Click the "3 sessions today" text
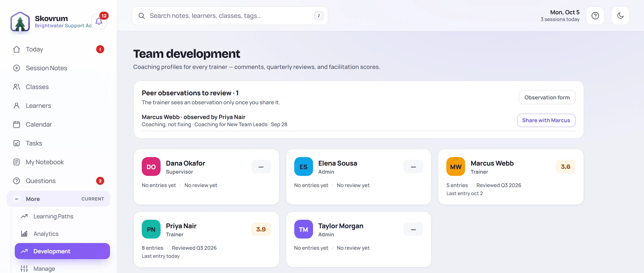644x273 pixels. [x=560, y=19]
